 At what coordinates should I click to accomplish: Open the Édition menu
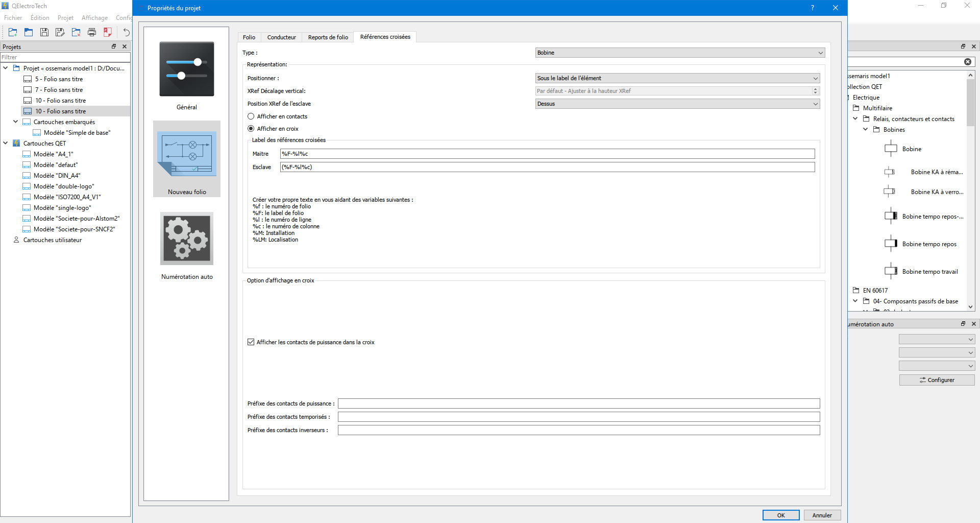tap(40, 18)
